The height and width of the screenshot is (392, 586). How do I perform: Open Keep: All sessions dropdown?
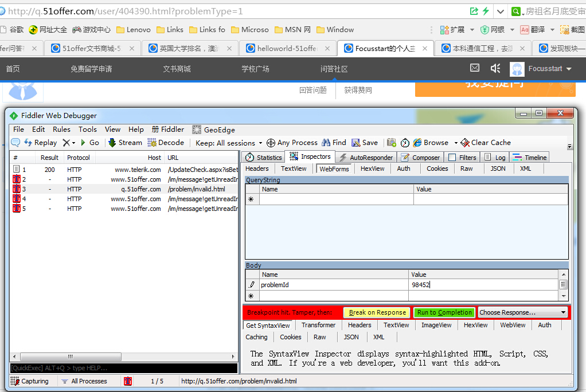point(229,143)
